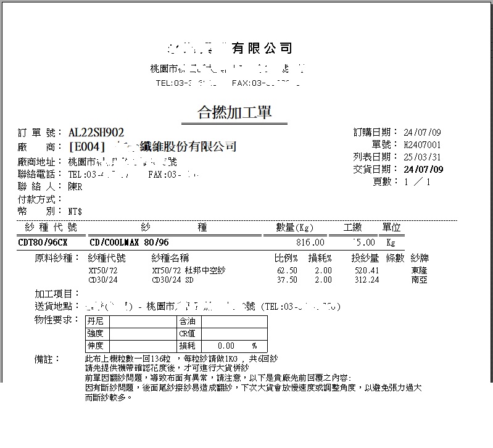
Task: Click the 丹尼 cell in the properties table
Action: 97,321
